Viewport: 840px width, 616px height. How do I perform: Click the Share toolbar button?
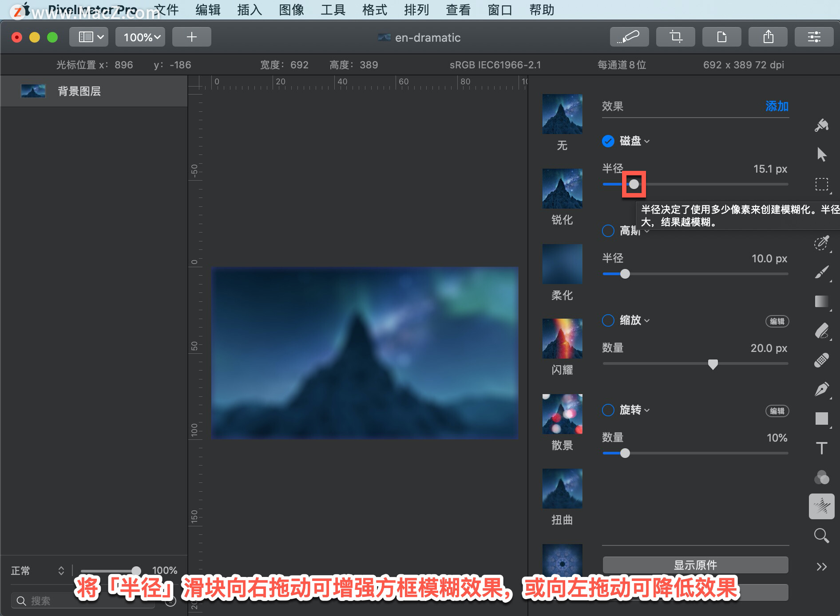click(x=768, y=37)
